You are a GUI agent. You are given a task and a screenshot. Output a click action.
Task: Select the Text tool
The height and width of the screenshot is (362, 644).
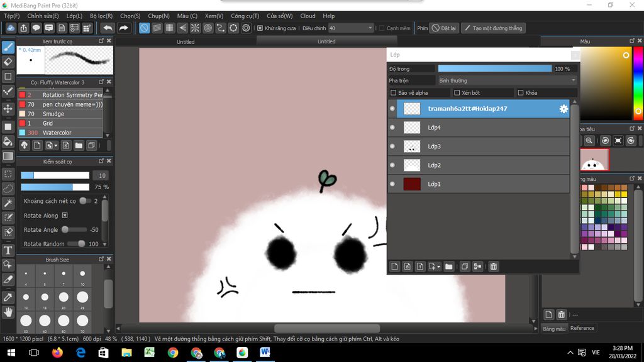tap(8, 250)
